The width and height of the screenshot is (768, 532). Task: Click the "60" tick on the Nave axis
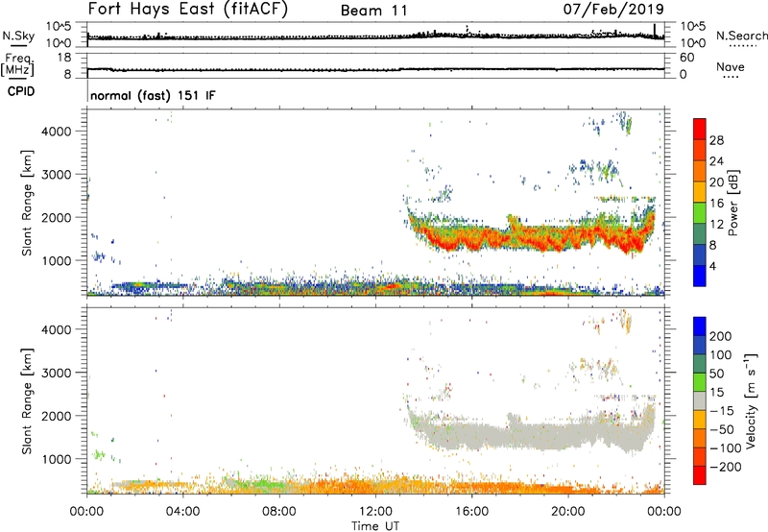686,58
